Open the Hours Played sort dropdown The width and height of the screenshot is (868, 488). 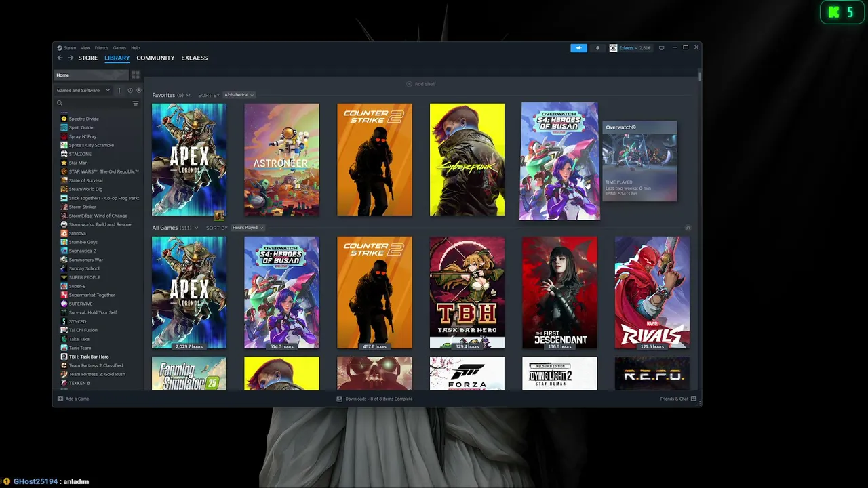(247, 228)
